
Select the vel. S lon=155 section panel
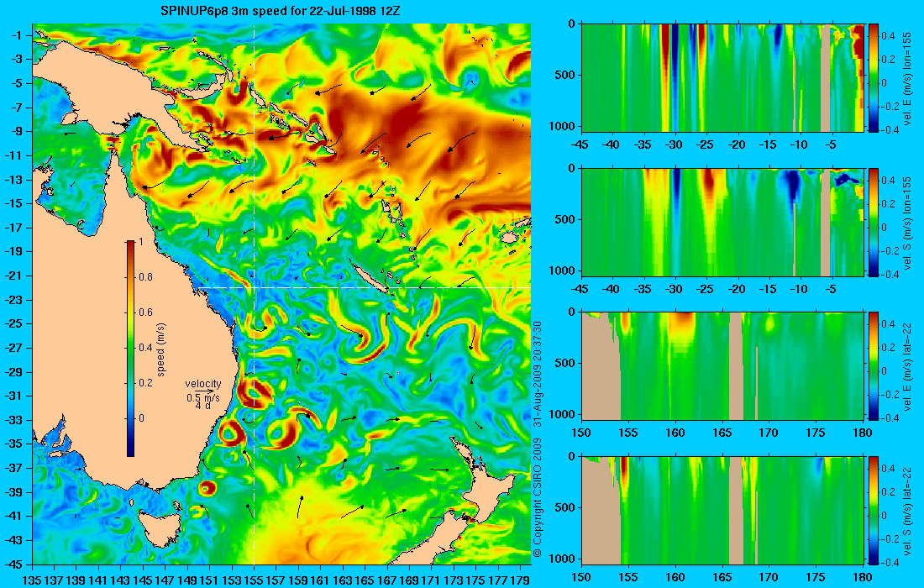722,222
